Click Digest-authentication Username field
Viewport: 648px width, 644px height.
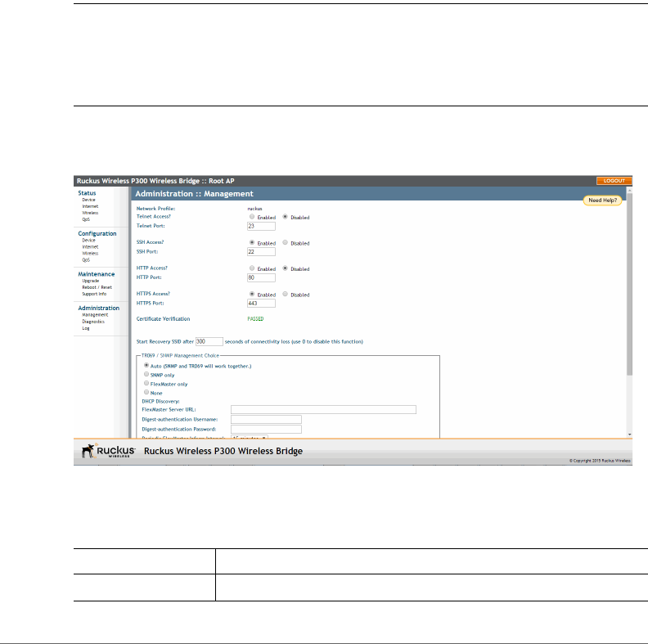(266, 420)
